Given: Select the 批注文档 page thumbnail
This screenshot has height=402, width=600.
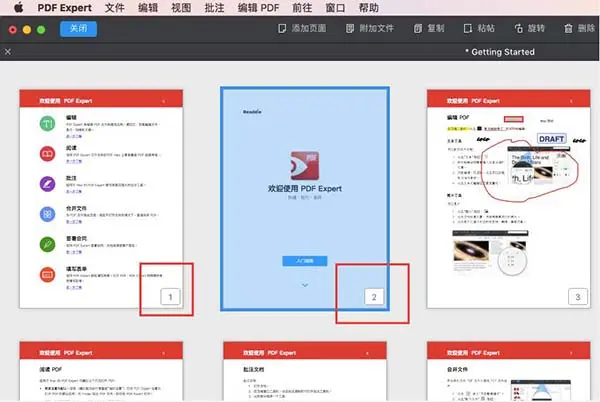Looking at the screenshot, I should (x=305, y=371).
